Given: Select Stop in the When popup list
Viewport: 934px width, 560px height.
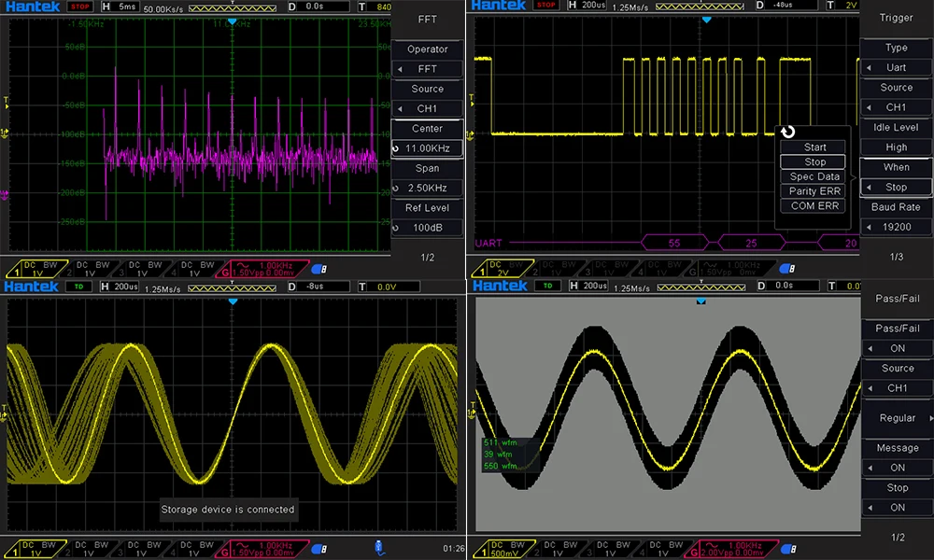Looking at the screenshot, I should pyautogui.click(x=814, y=161).
